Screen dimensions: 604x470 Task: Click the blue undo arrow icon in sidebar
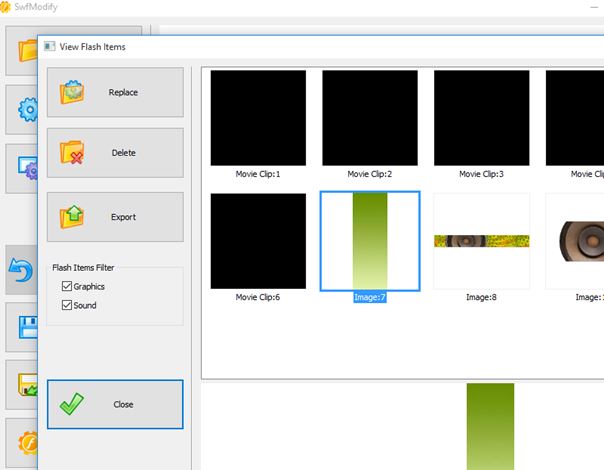[21, 270]
